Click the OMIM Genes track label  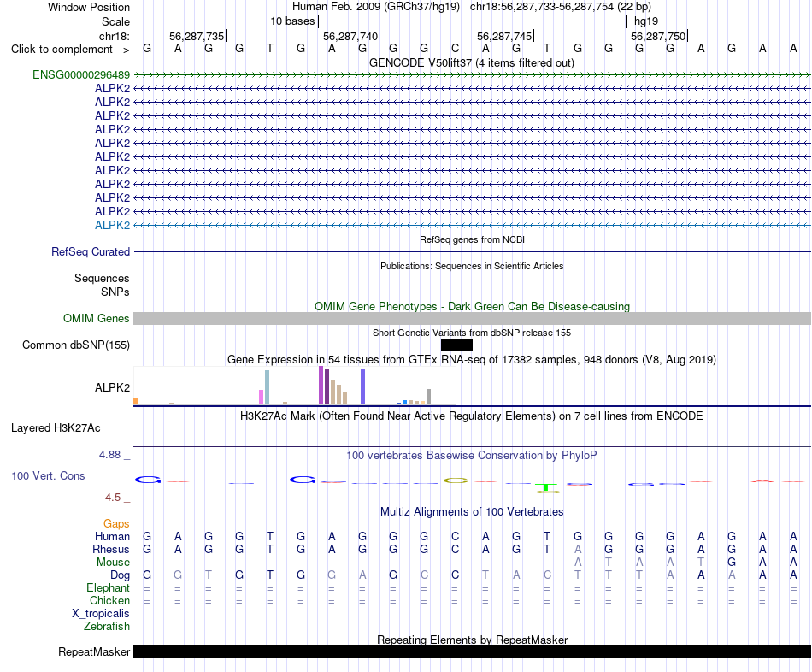pyautogui.click(x=96, y=318)
